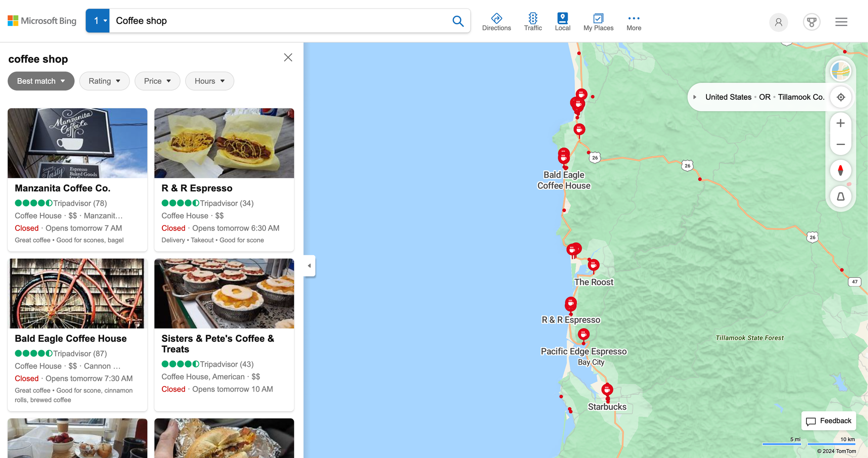Open the hamburger settings menu
Screen dimensions: 868x458
(x=841, y=22)
